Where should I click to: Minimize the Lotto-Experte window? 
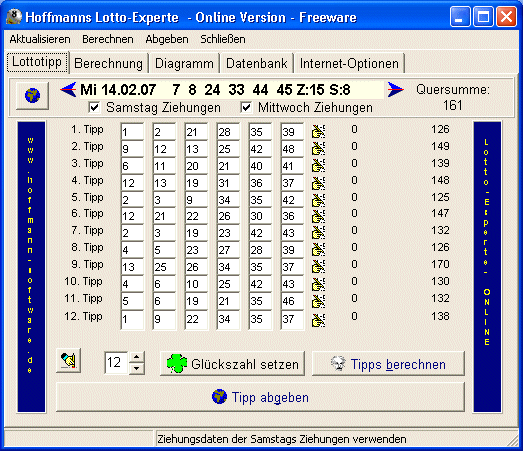(460, 17)
